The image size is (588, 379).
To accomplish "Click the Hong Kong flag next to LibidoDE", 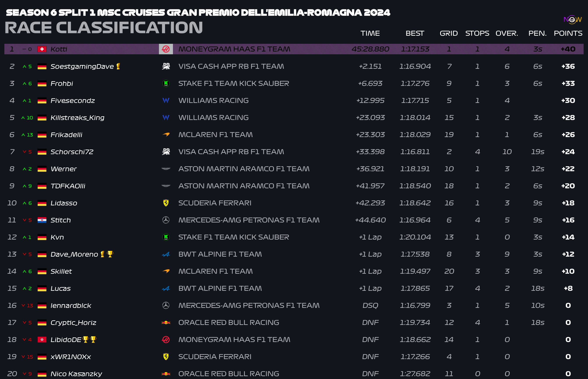I will 42,340.
